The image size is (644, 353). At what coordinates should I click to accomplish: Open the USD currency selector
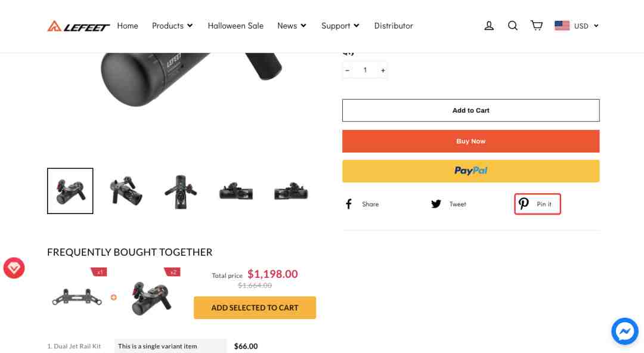point(577,26)
